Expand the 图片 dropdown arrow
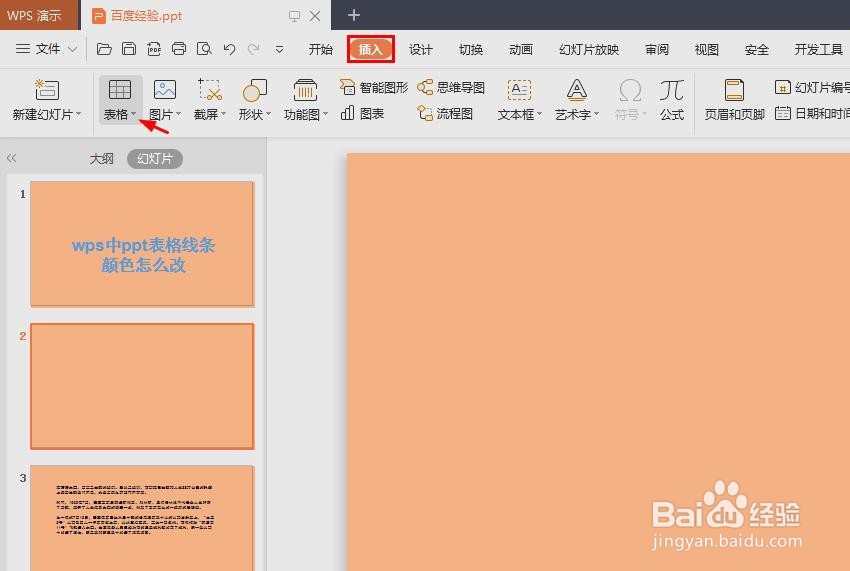The height and width of the screenshot is (571, 850). point(178,114)
